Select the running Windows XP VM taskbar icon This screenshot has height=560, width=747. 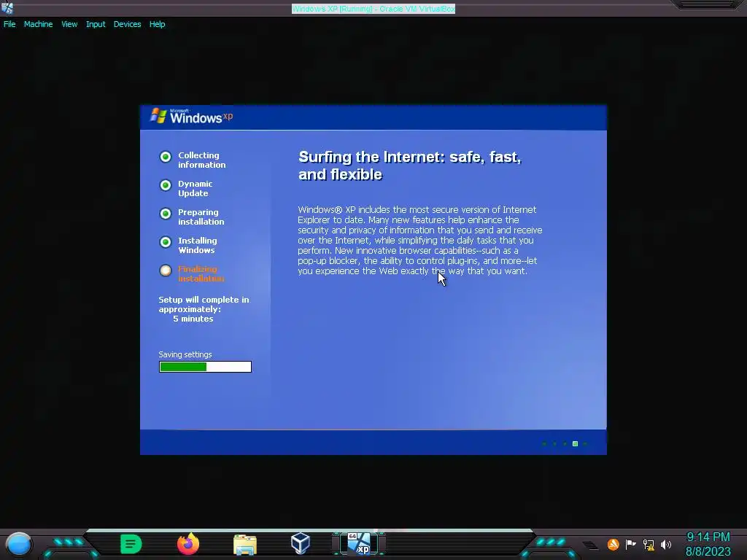click(358, 544)
